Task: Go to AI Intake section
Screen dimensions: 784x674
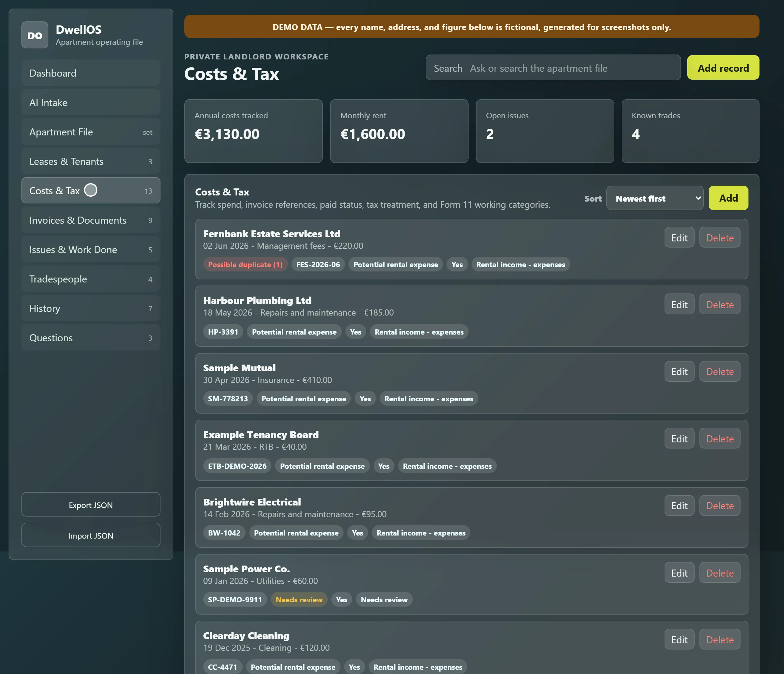Action: pos(91,103)
